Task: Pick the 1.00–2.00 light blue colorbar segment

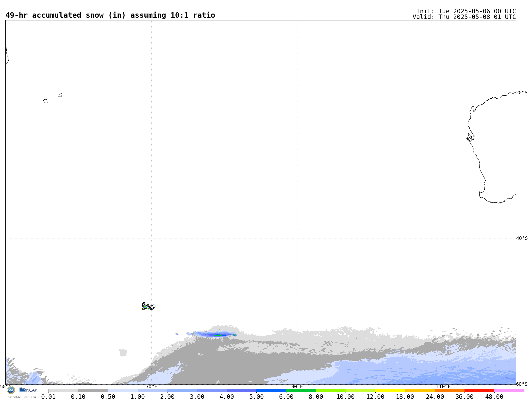Action: [x=152, y=391]
